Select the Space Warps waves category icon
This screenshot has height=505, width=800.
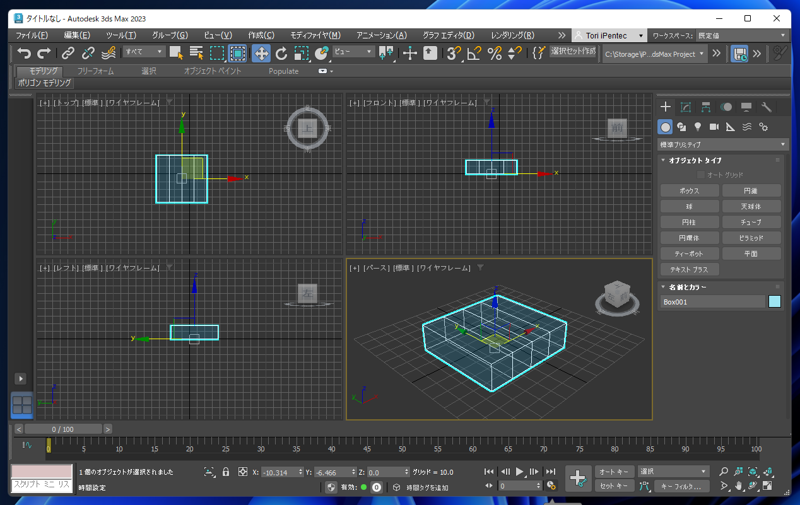point(747,127)
